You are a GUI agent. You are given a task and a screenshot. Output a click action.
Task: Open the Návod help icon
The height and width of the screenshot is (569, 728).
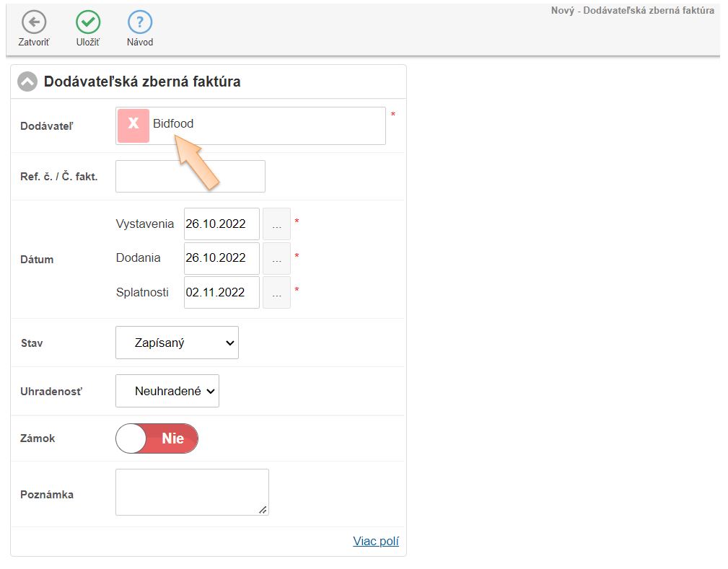click(140, 22)
